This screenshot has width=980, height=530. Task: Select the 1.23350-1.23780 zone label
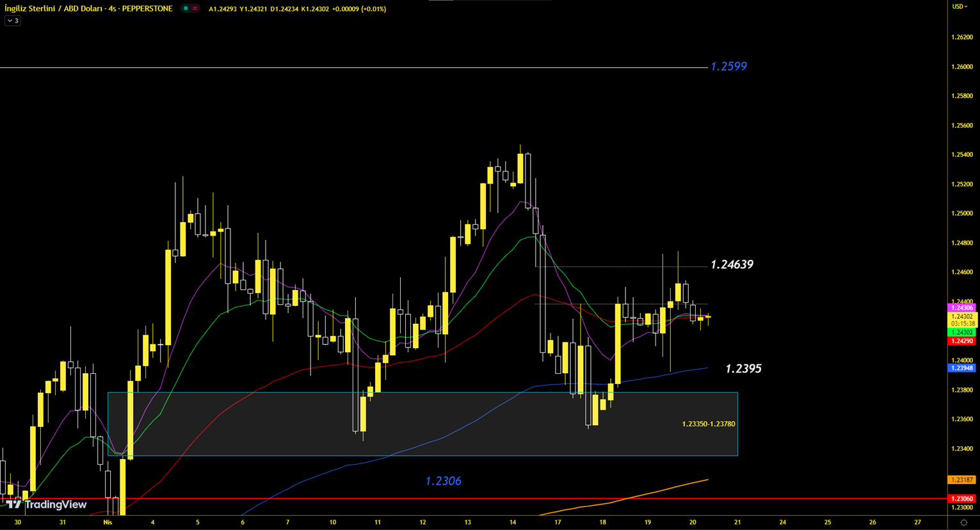[x=709, y=424]
